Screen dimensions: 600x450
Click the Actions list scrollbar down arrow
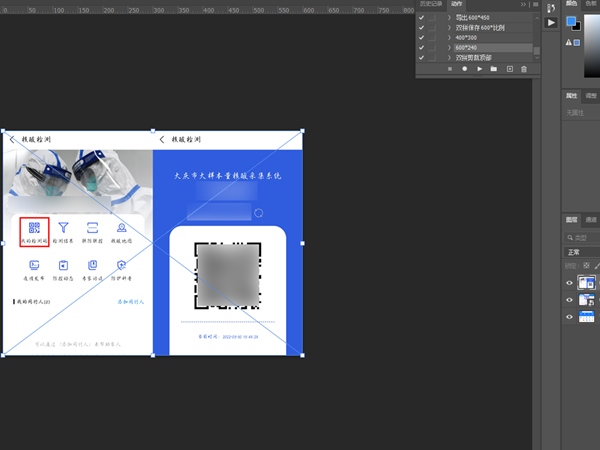536,58
